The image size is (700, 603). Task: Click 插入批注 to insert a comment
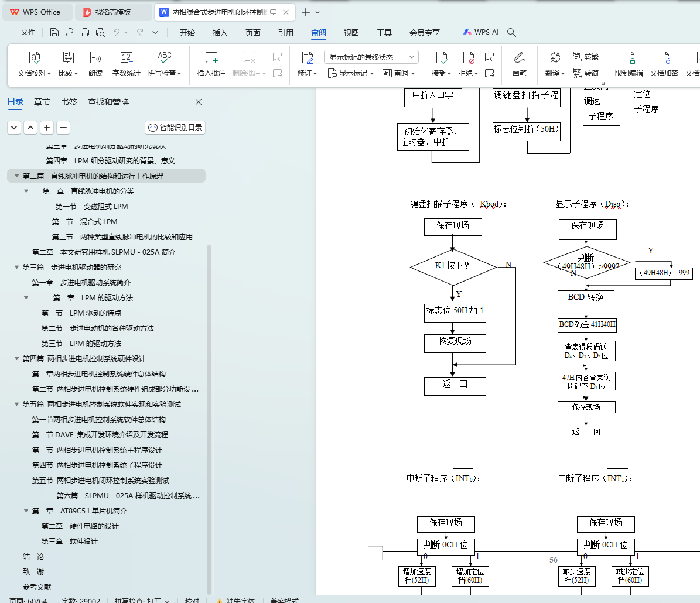click(211, 64)
